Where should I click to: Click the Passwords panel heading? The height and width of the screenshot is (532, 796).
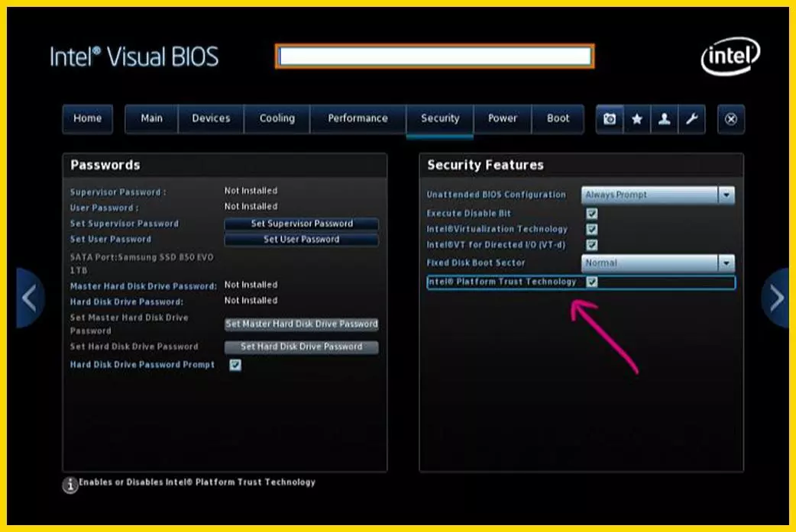(105, 165)
